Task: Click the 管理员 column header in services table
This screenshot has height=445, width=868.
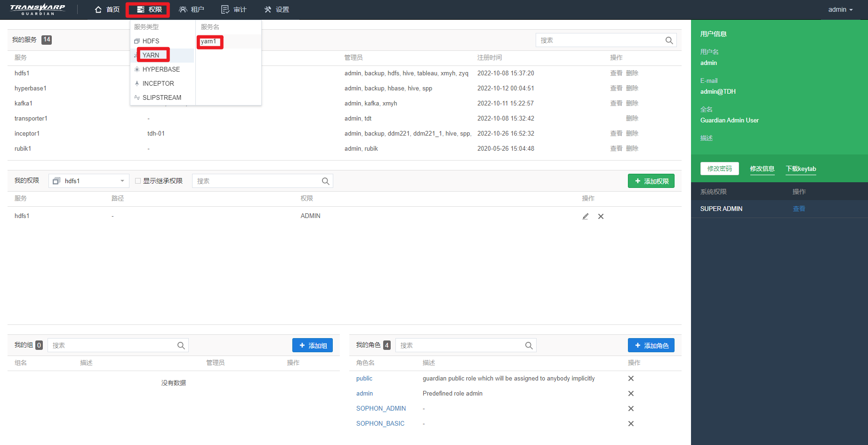Action: pos(354,57)
